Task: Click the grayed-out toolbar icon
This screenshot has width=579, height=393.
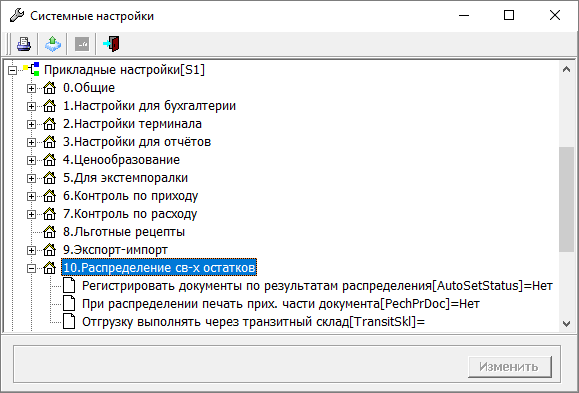Action: pyautogui.click(x=82, y=44)
